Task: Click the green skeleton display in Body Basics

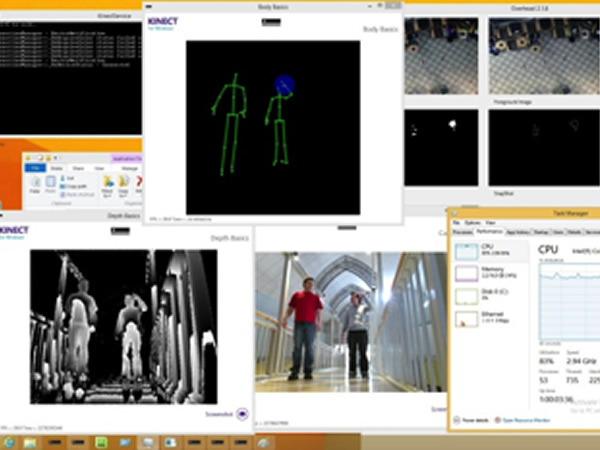Action: pos(273,127)
